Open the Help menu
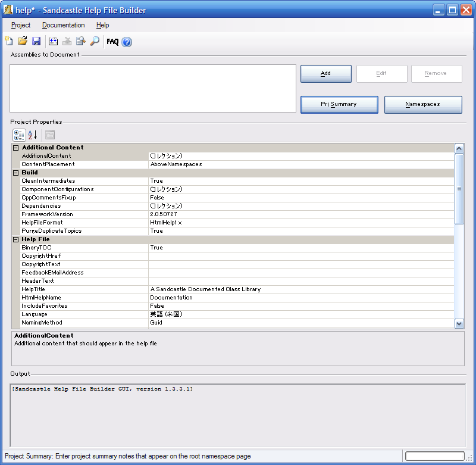 [x=102, y=25]
